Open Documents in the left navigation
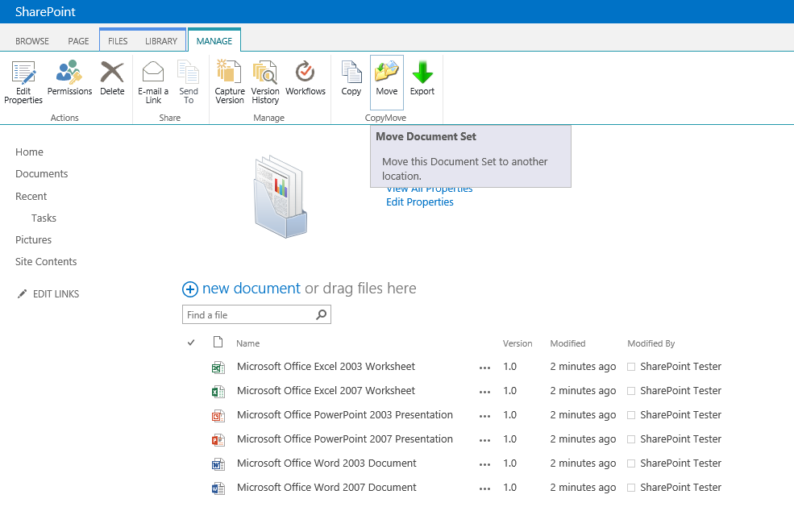The width and height of the screenshot is (794, 532). tap(42, 173)
